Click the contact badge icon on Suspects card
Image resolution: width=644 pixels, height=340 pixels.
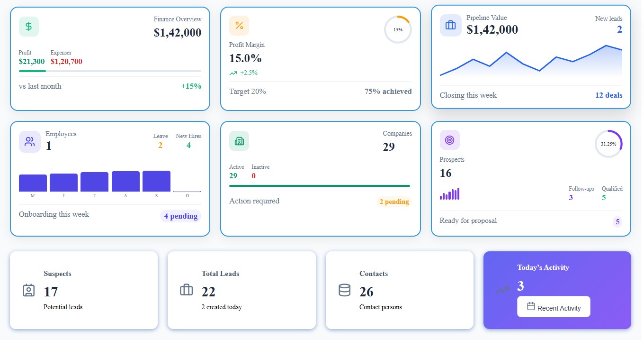(x=29, y=290)
